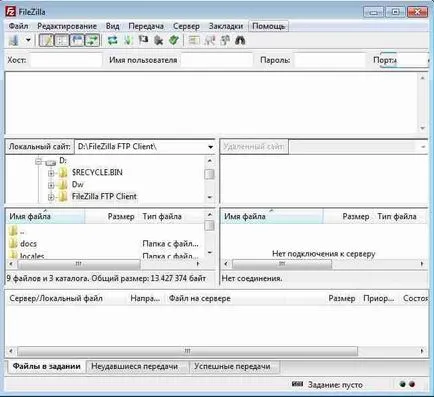Click the queue Приор... column header
The width and height of the screenshot is (434, 397).
click(x=379, y=298)
